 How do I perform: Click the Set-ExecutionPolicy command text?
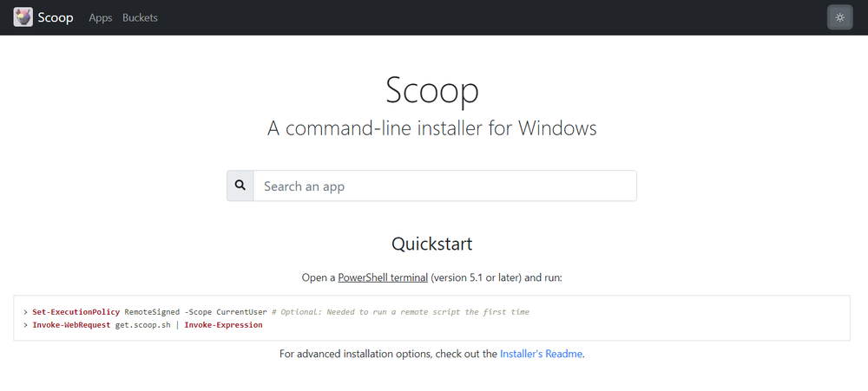point(76,312)
